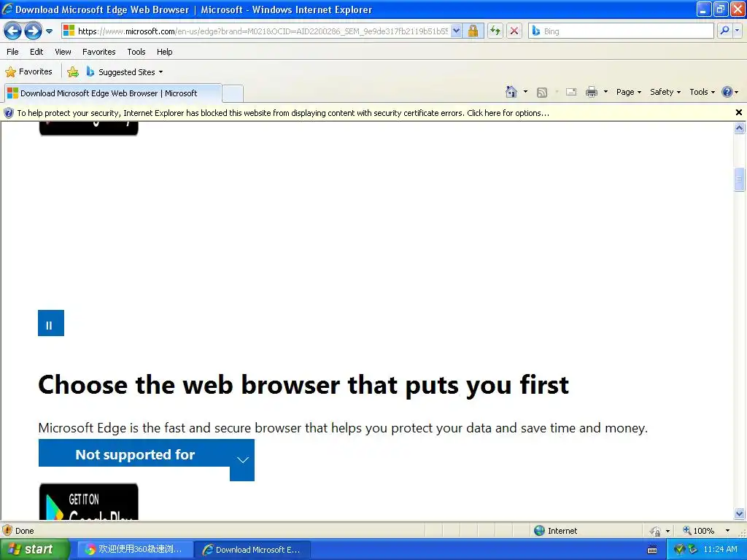Open the Windows start button

[x=34, y=550]
